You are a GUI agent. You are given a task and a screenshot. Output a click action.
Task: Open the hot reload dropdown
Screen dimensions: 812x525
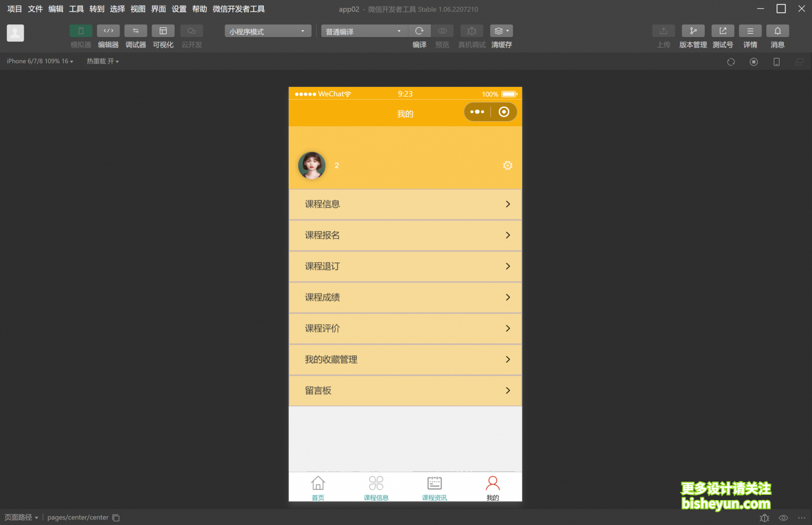[x=103, y=61]
